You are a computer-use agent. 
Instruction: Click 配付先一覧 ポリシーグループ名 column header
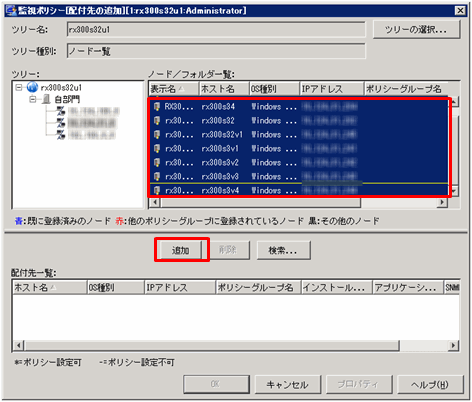[258, 287]
